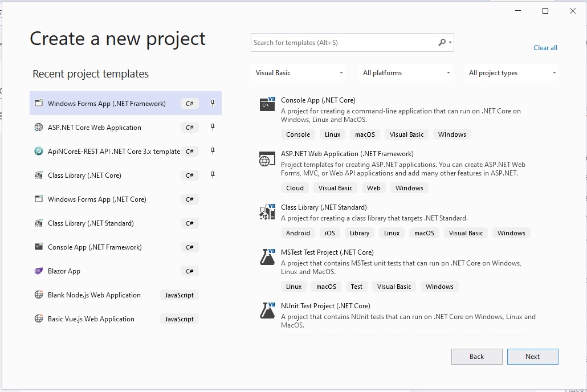Click NUnit Test Project flask icon
The height and width of the screenshot is (392, 587).
[267, 311]
